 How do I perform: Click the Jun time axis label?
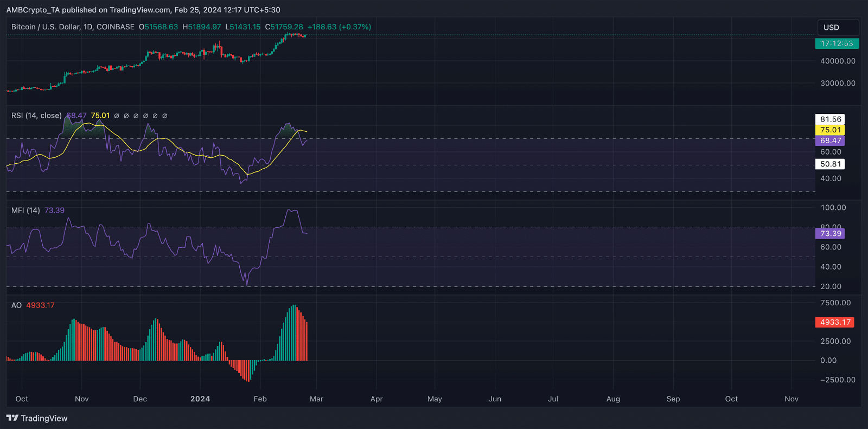495,399
